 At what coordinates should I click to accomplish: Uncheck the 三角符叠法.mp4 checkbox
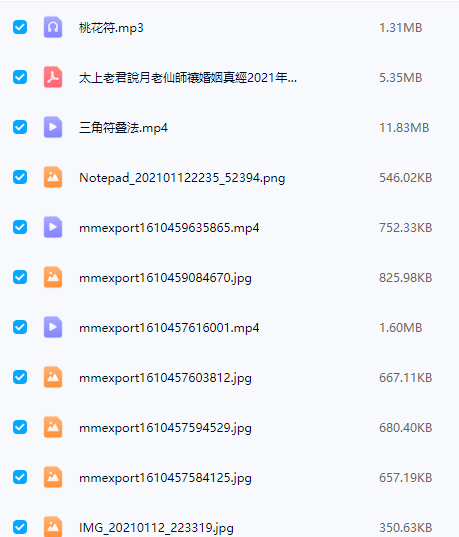[x=20, y=127]
